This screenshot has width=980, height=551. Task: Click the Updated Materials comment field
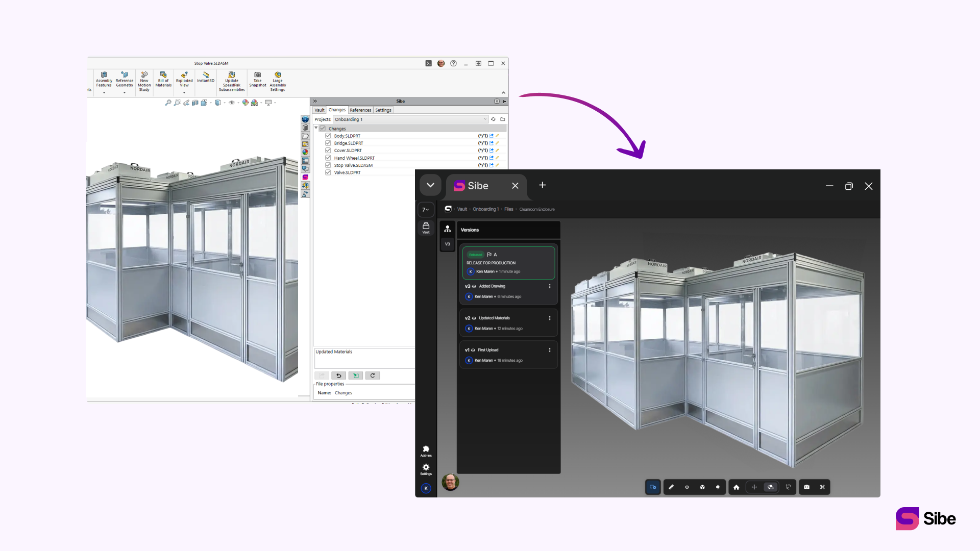click(364, 358)
